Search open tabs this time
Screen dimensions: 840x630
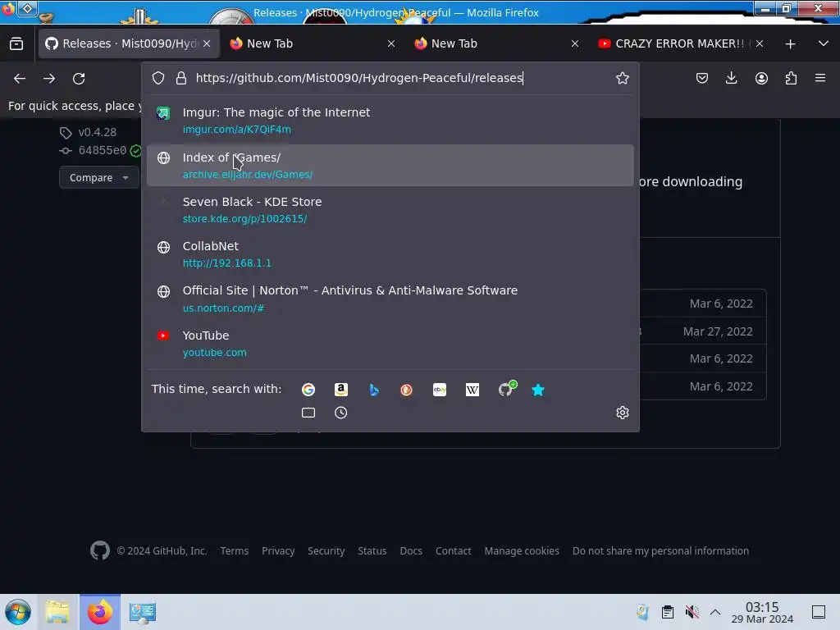point(308,413)
